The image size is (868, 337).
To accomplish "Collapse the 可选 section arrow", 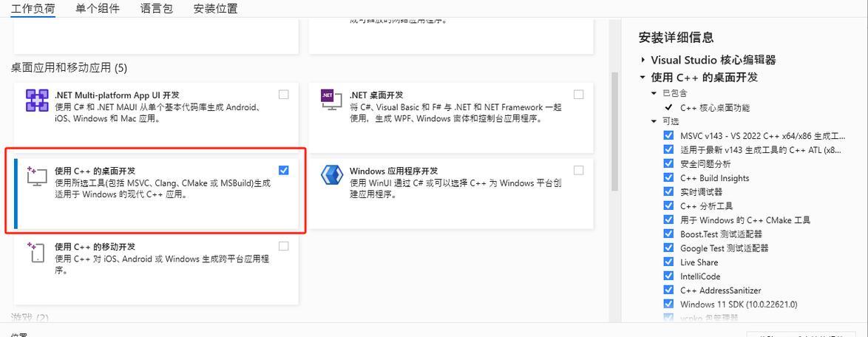I will pyautogui.click(x=654, y=121).
